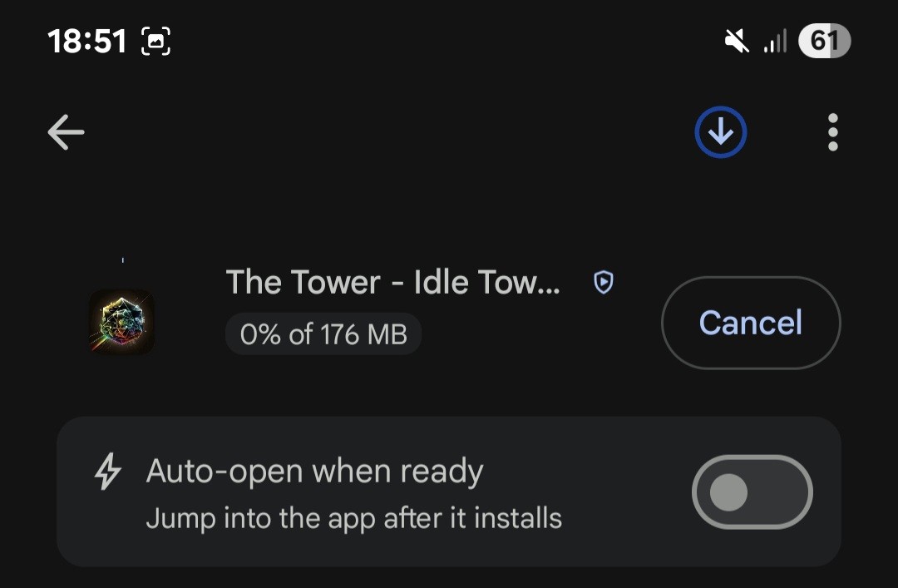Click the Play Protect shield badge

(x=603, y=283)
